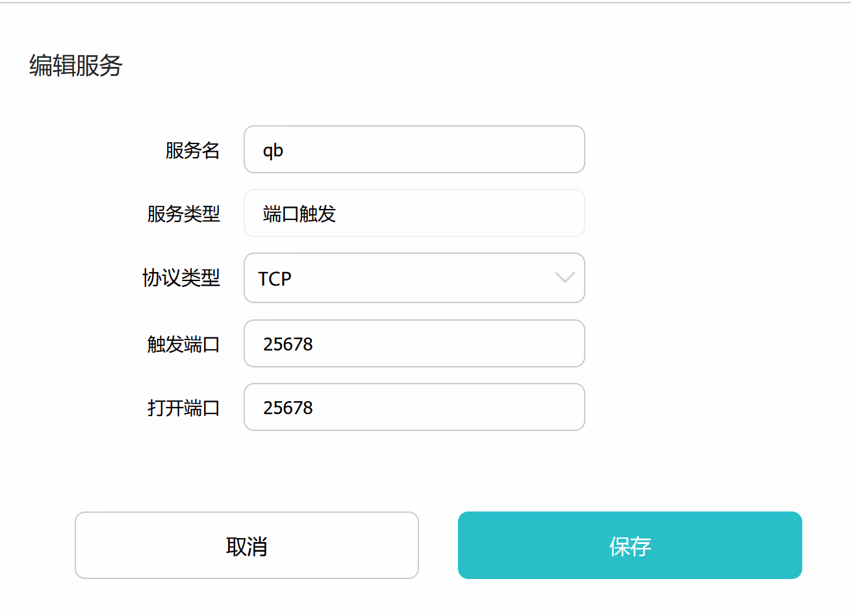Click the 触发端口 label
Image resolution: width=851 pixels, height=616 pixels.
(x=183, y=344)
